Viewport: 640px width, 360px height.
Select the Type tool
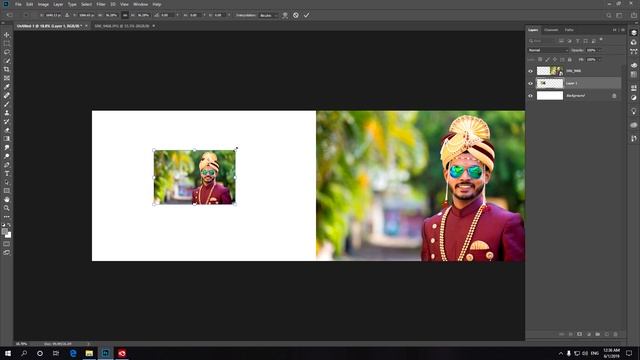tap(7, 173)
